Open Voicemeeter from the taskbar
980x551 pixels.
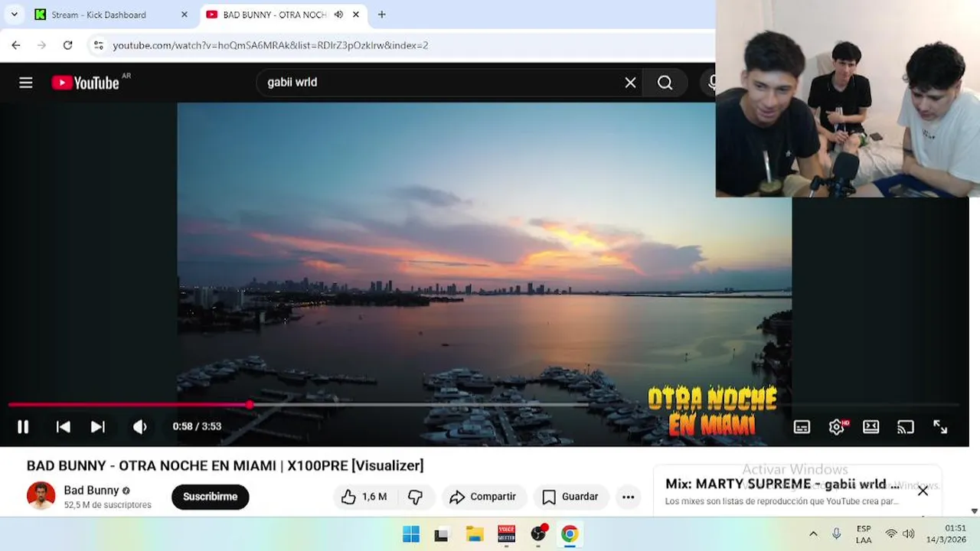pos(506,534)
